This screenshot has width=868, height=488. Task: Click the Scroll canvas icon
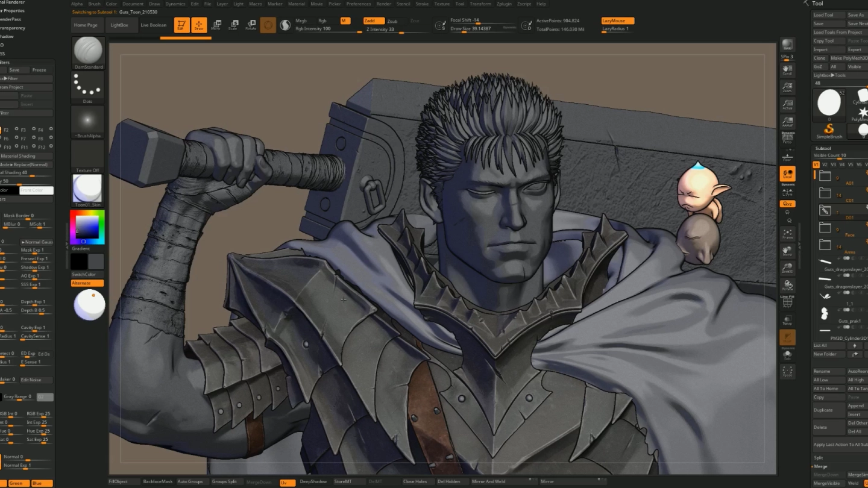(x=787, y=70)
